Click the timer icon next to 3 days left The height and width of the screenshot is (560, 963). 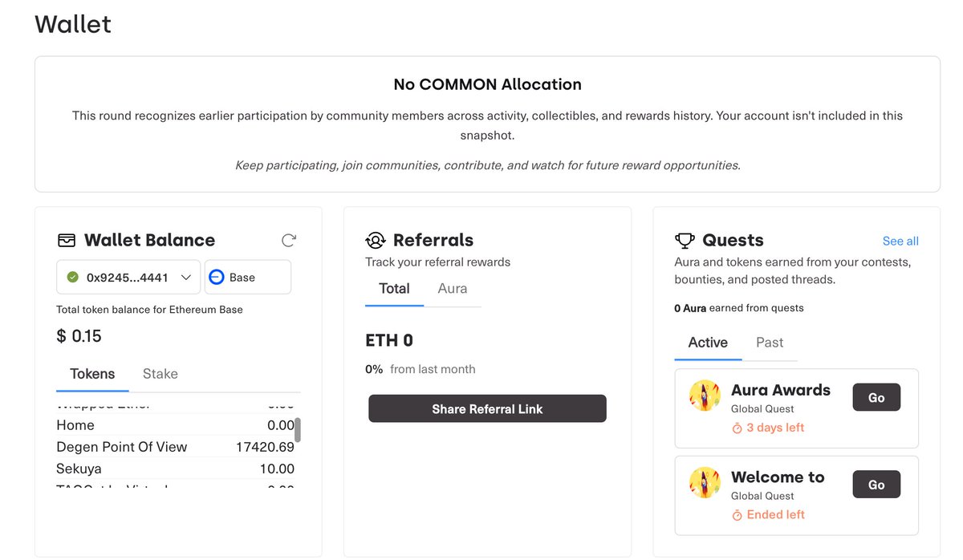tap(737, 428)
